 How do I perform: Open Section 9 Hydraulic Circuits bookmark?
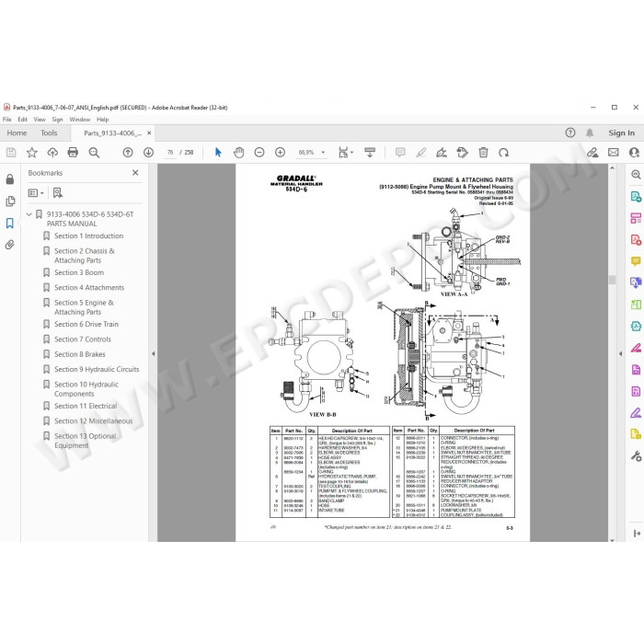[97, 370]
